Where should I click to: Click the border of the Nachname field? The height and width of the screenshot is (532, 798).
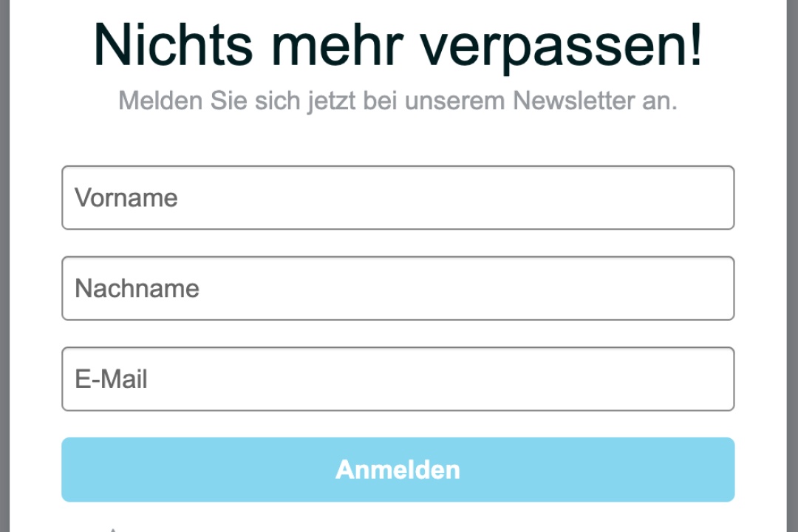[399, 257]
